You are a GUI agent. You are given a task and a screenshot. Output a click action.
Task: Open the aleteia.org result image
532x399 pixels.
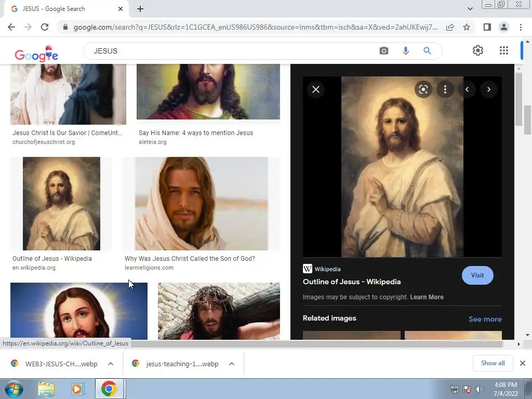pos(208,91)
